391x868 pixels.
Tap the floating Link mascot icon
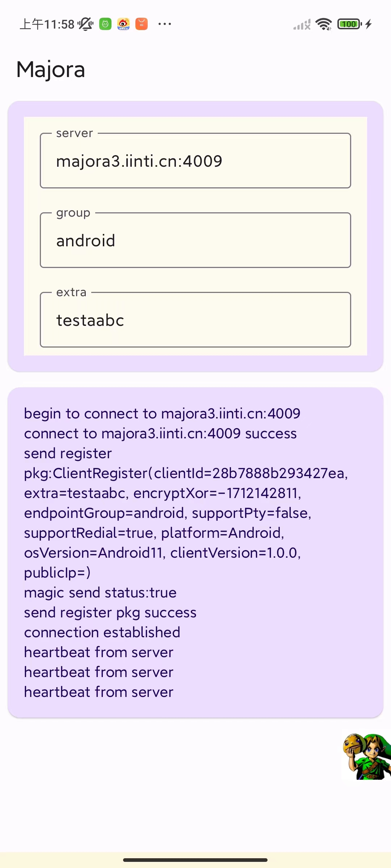pos(366,756)
